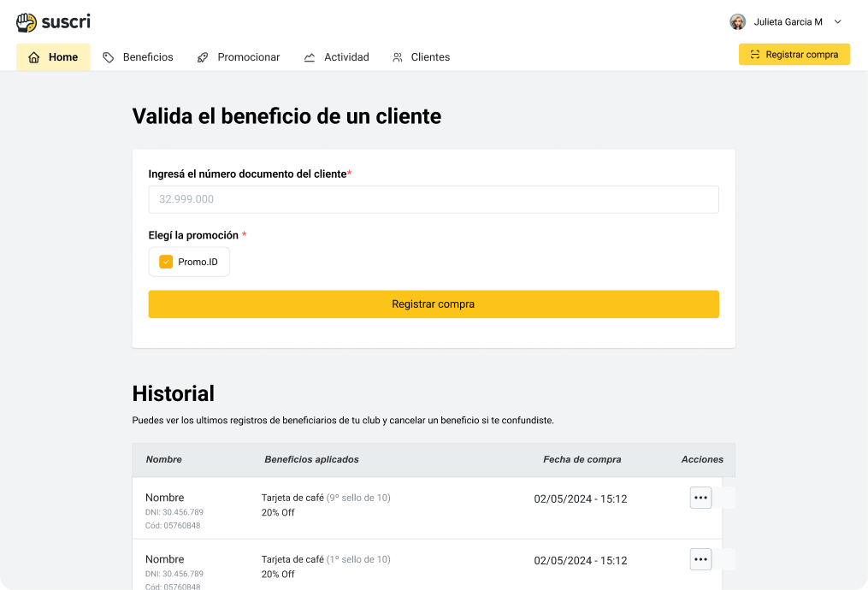
Task: Click the people icon beside Clientes
Action: pyautogui.click(x=398, y=57)
